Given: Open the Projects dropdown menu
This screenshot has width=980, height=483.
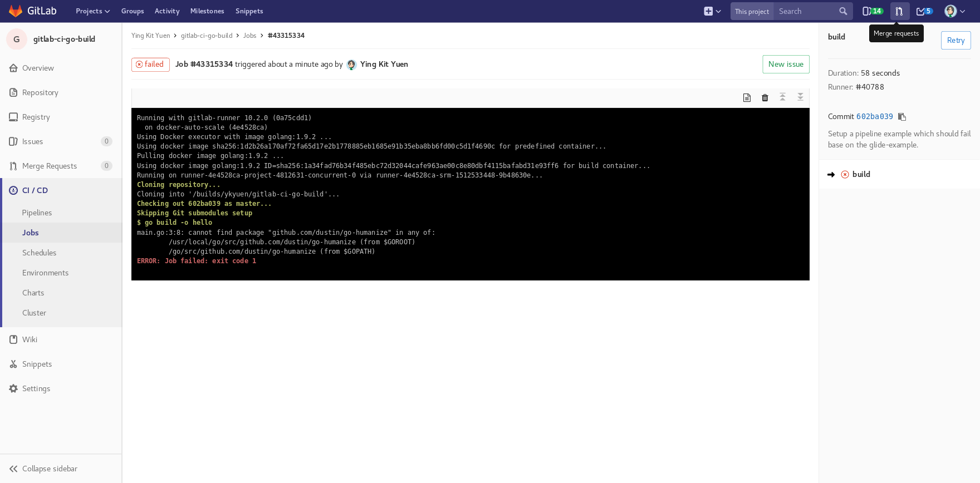Looking at the screenshot, I should point(92,11).
